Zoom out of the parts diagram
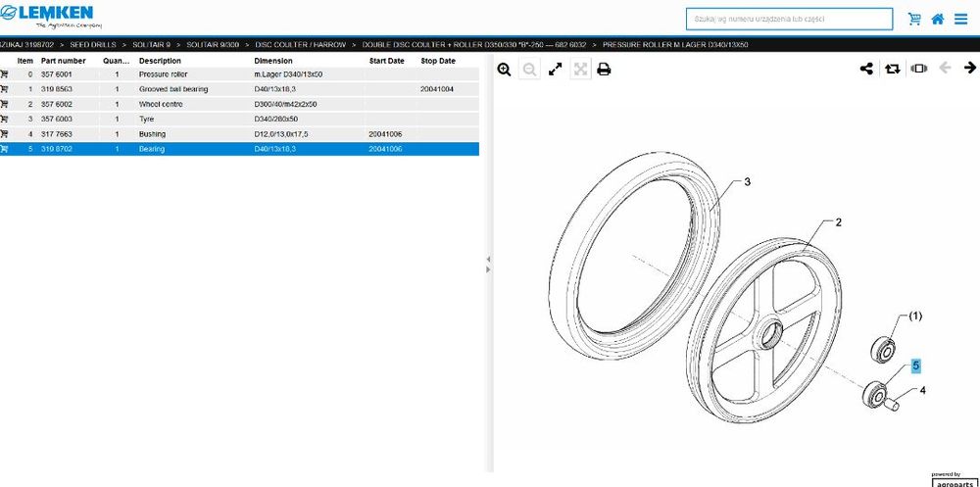The width and height of the screenshot is (980, 487). tap(529, 70)
